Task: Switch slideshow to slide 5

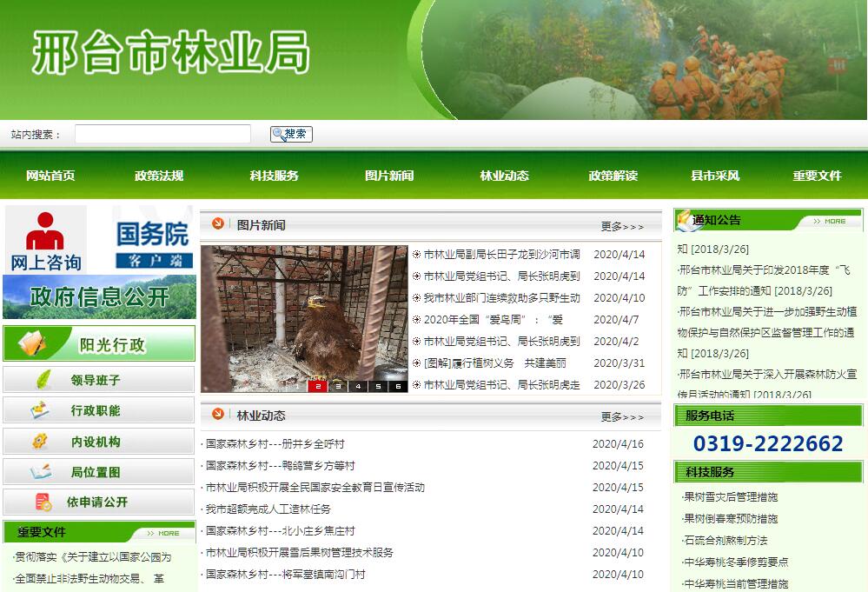Action: (x=378, y=387)
